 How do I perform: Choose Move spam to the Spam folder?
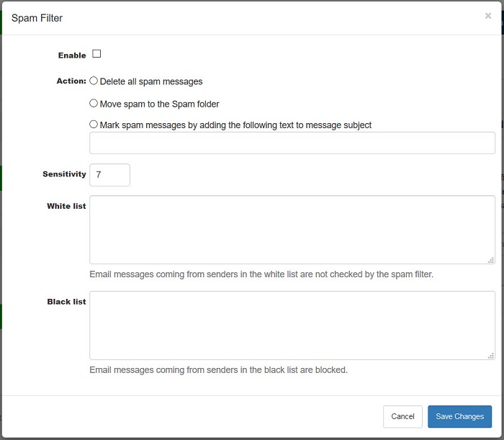[94, 103]
